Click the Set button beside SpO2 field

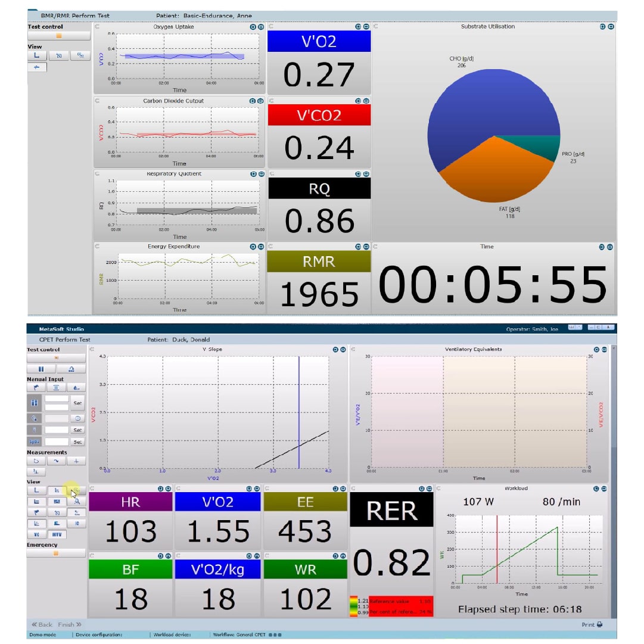(x=77, y=442)
